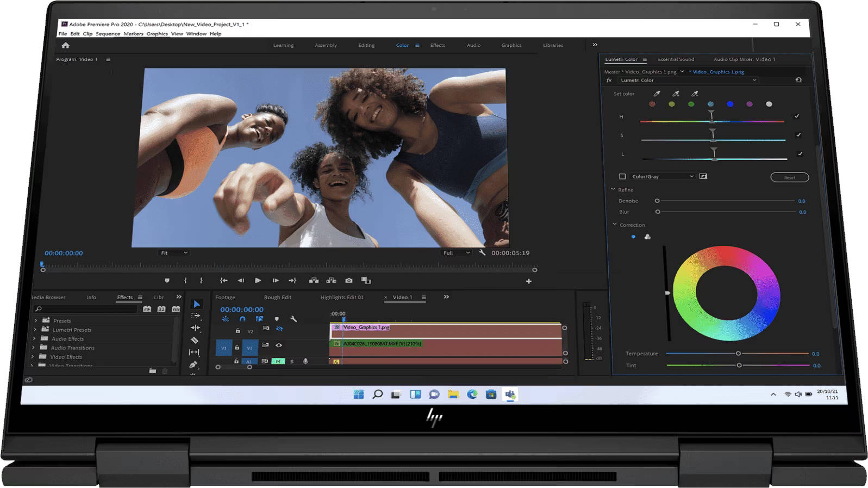Expand the Audio Effects folder
Viewport: 868px width, 488px height.
(34, 338)
